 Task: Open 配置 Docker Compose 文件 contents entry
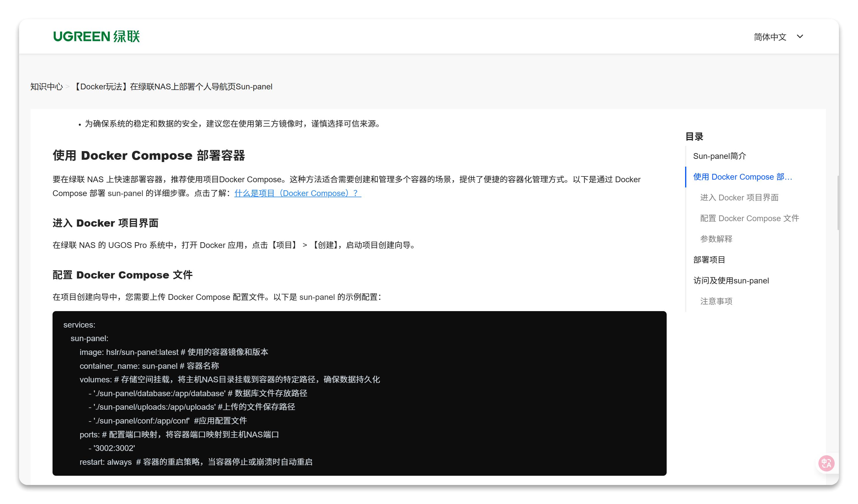(749, 218)
